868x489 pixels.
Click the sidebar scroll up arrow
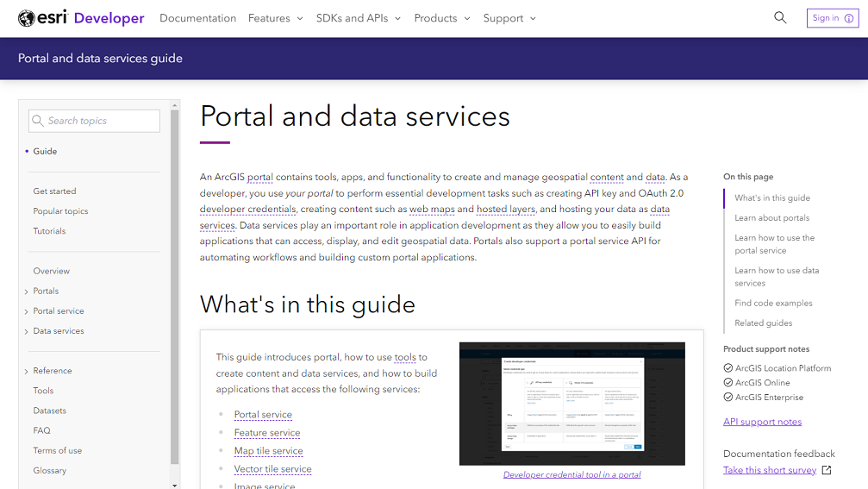tap(175, 105)
